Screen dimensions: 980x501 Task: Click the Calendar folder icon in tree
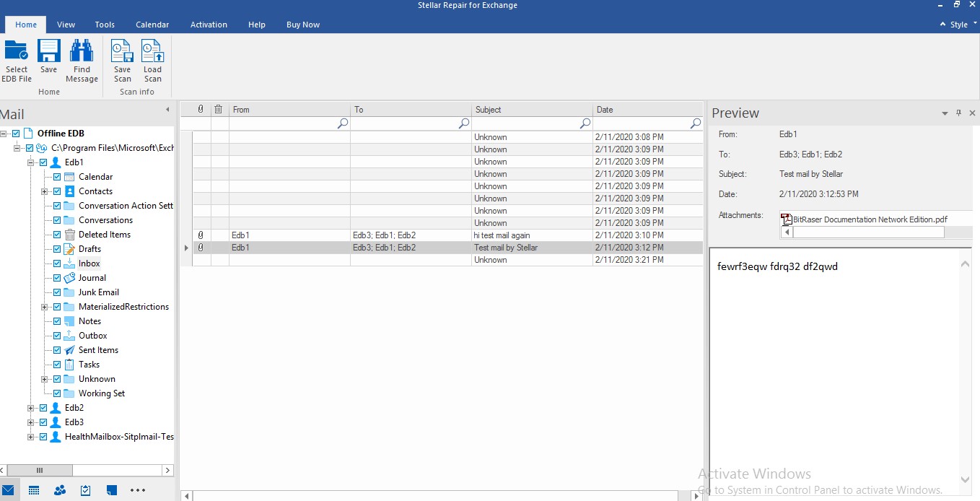(x=69, y=177)
